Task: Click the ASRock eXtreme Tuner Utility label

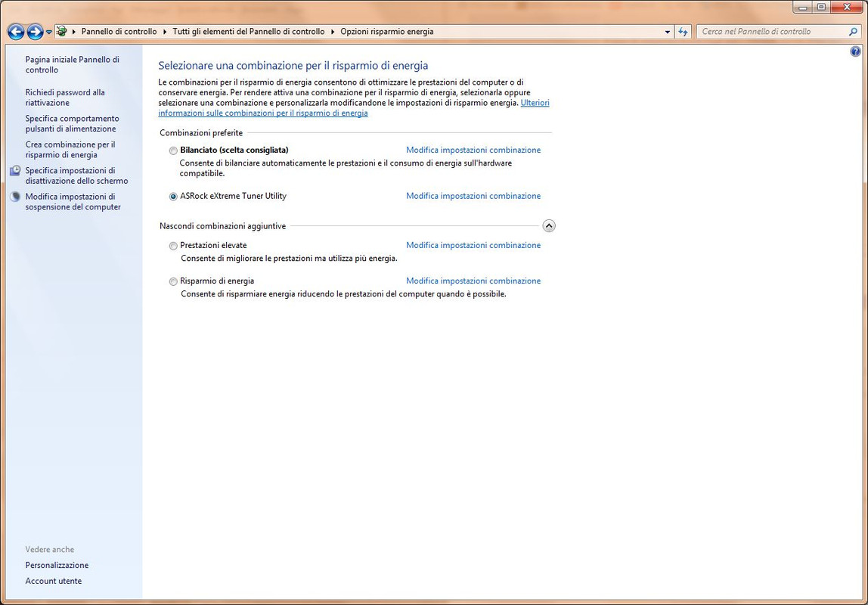Action: click(x=233, y=196)
